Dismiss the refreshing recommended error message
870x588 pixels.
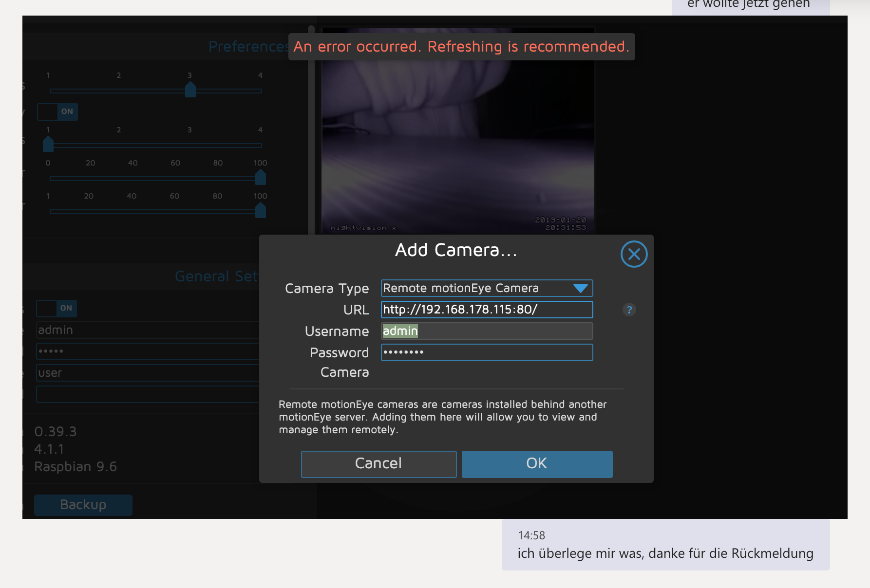coord(462,47)
